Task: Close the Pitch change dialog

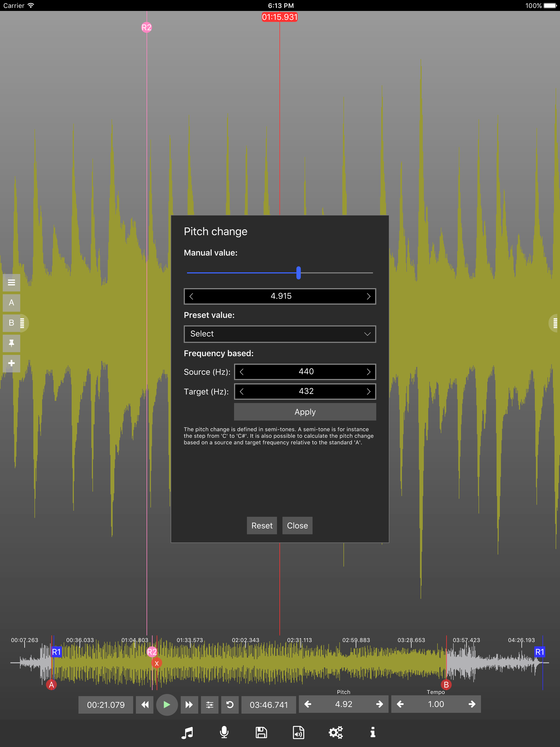Action: point(297,526)
